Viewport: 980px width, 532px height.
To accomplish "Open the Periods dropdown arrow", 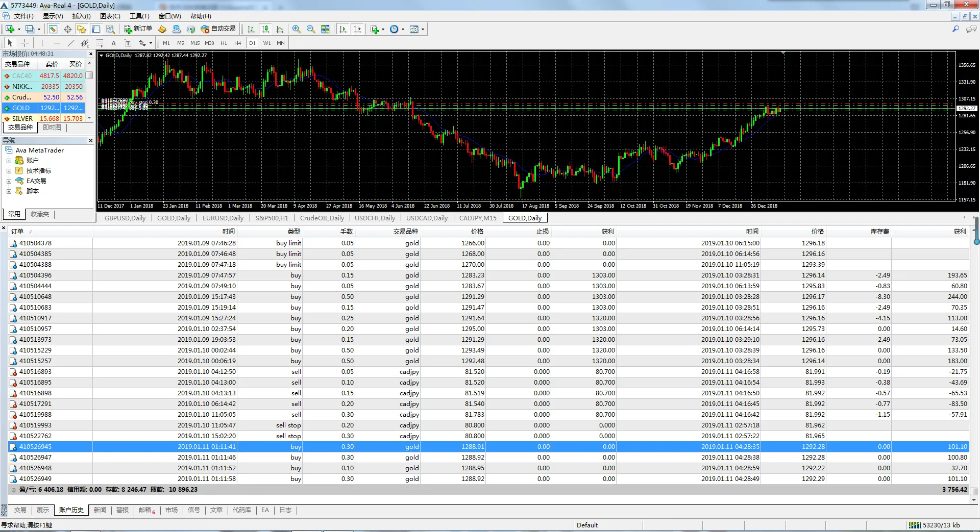I will pos(403,29).
